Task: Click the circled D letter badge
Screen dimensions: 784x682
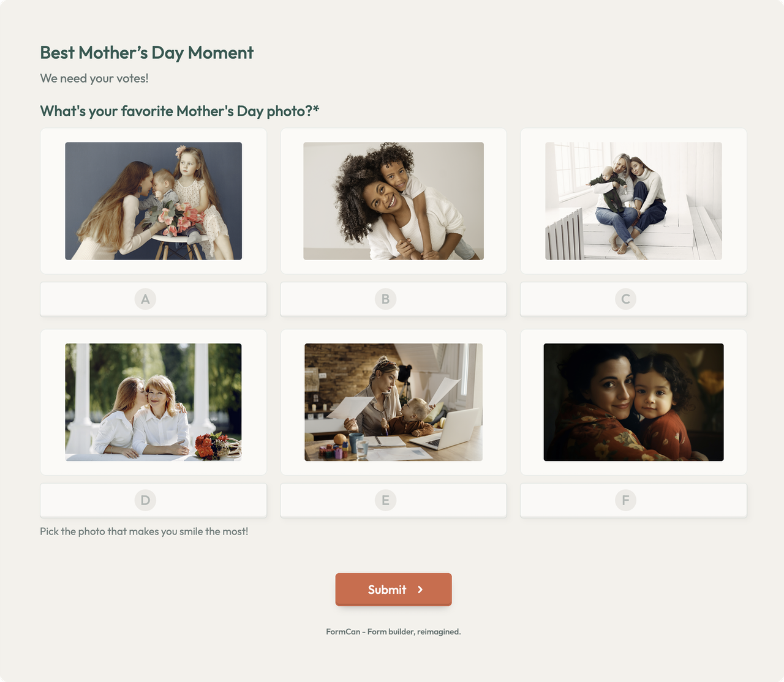Action: (145, 500)
